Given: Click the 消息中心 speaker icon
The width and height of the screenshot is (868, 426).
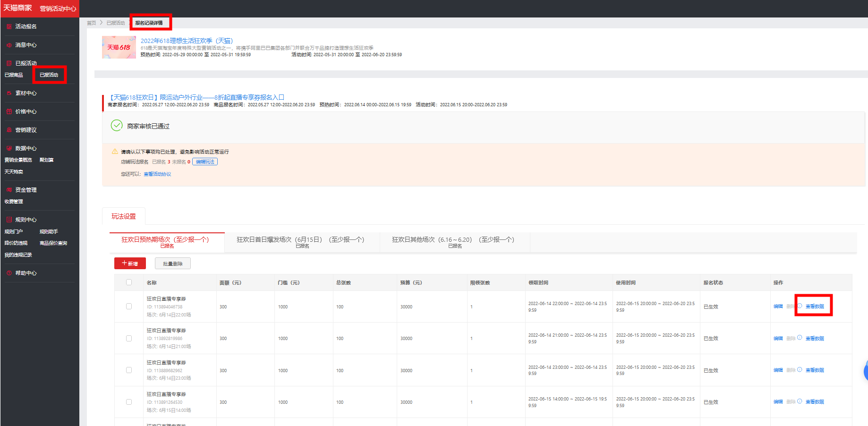Looking at the screenshot, I should (x=9, y=45).
